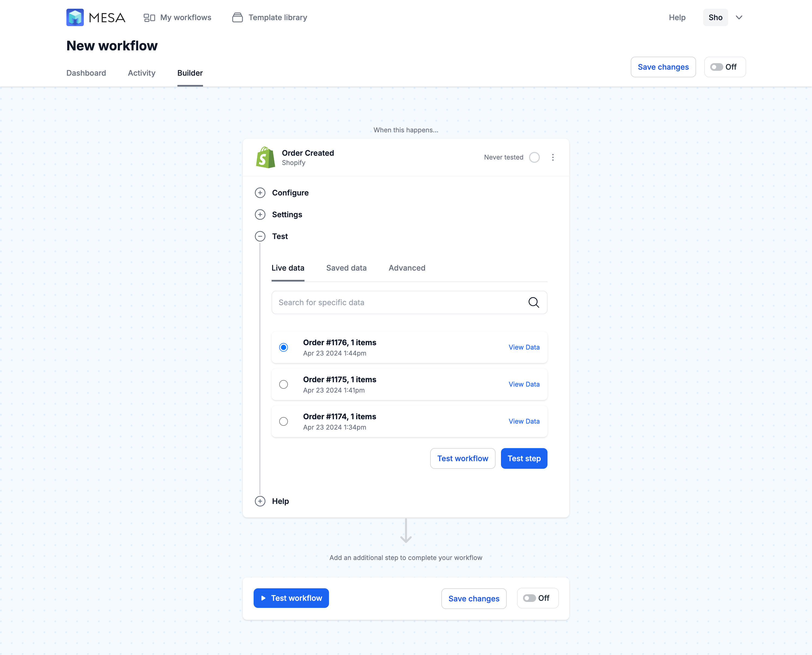Screen dimensions: 812x655
Task: Expand the account dropdown chevron
Action: pos(739,17)
